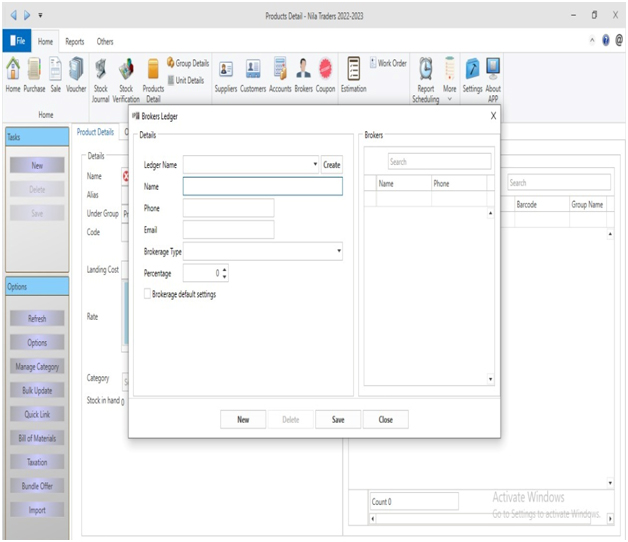Focus the Email field in Brokers Ledger
This screenshot has width=628, height=542.
point(229,230)
